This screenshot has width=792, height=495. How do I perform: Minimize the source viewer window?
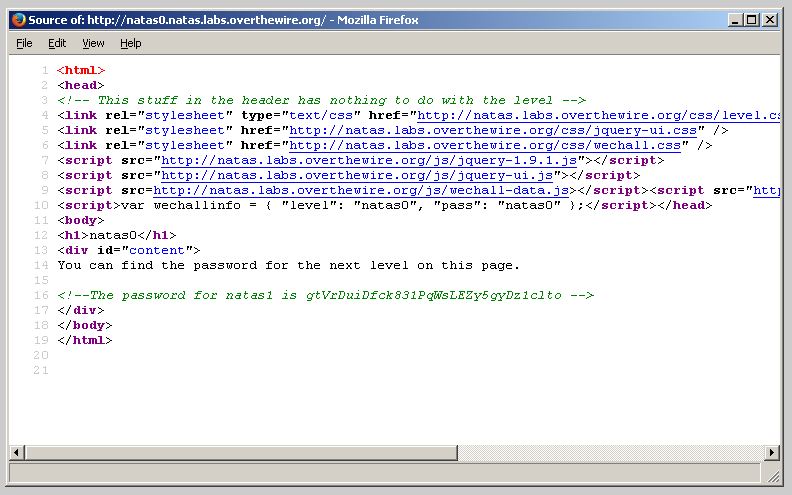pyautogui.click(x=735, y=20)
